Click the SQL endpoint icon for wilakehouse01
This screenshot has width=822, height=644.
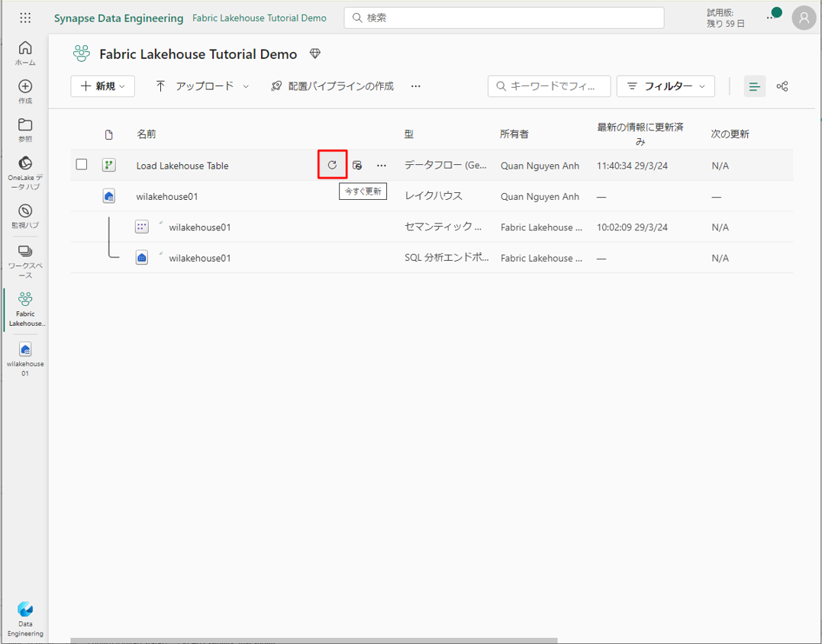pyautogui.click(x=141, y=257)
